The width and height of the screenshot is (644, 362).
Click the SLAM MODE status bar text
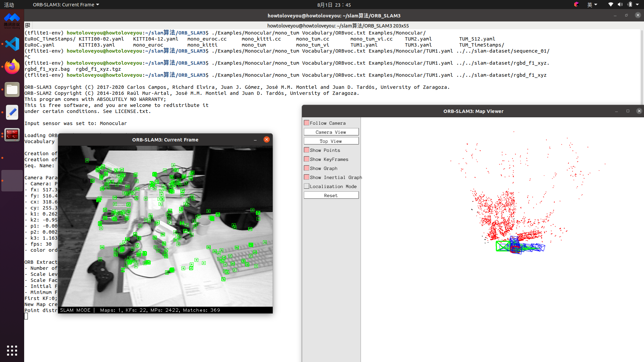[75, 310]
